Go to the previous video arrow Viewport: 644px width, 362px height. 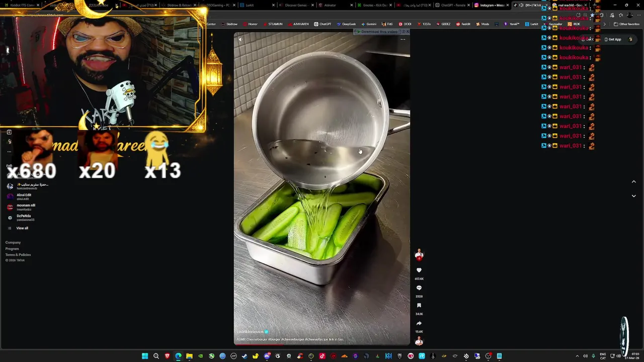[633, 182]
